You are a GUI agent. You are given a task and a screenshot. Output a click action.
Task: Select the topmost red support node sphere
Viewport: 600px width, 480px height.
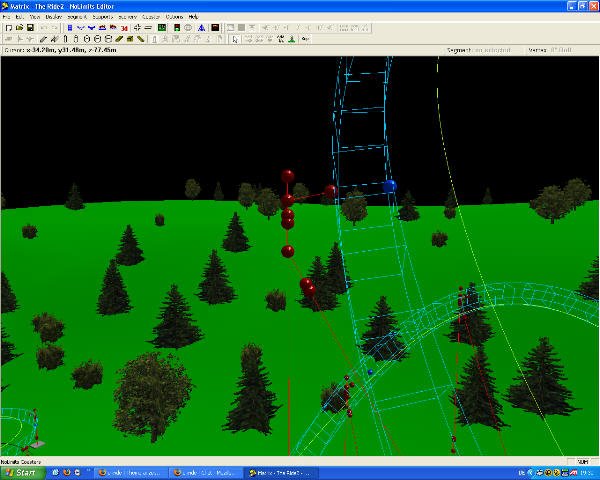point(288,176)
